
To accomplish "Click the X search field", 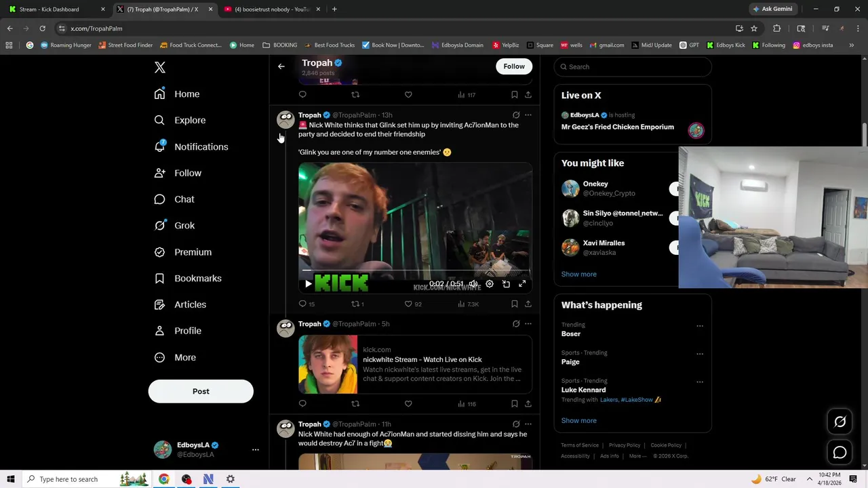I will coord(633,66).
